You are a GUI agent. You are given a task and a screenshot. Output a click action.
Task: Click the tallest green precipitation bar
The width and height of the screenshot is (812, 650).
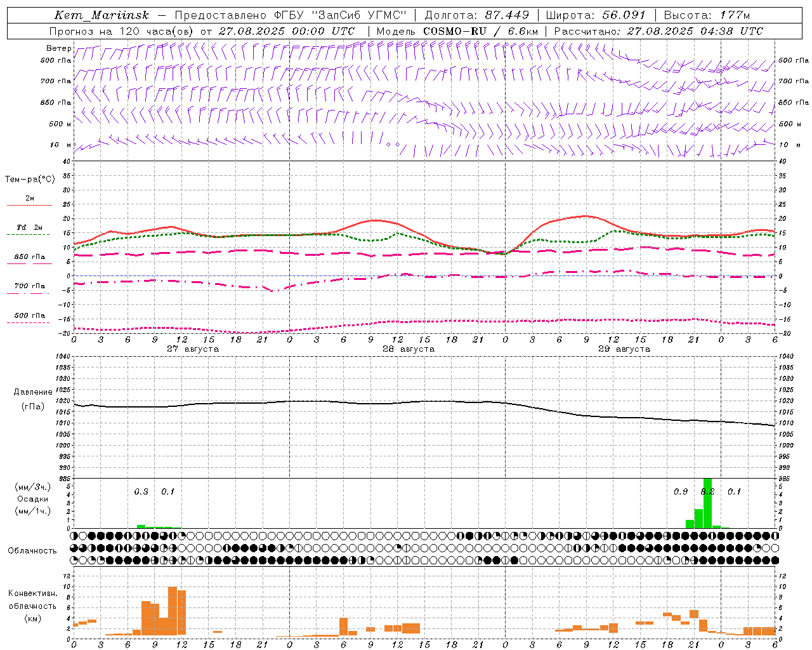pos(707,503)
